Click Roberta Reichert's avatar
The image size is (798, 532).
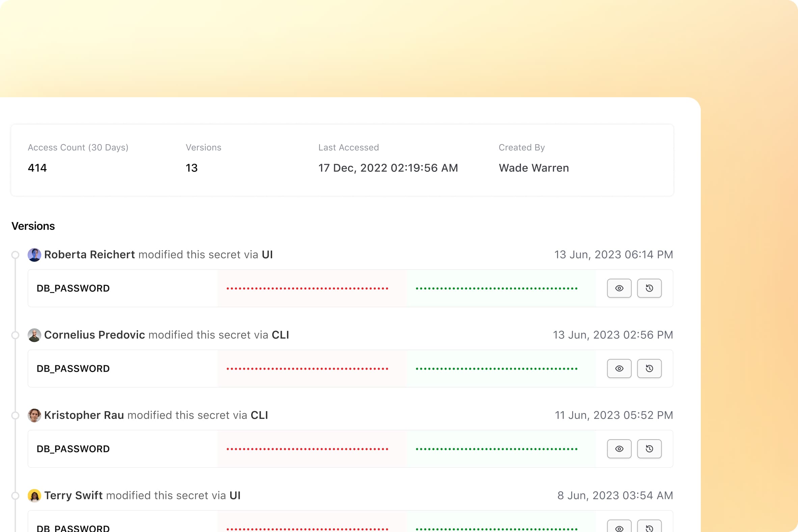click(34, 255)
